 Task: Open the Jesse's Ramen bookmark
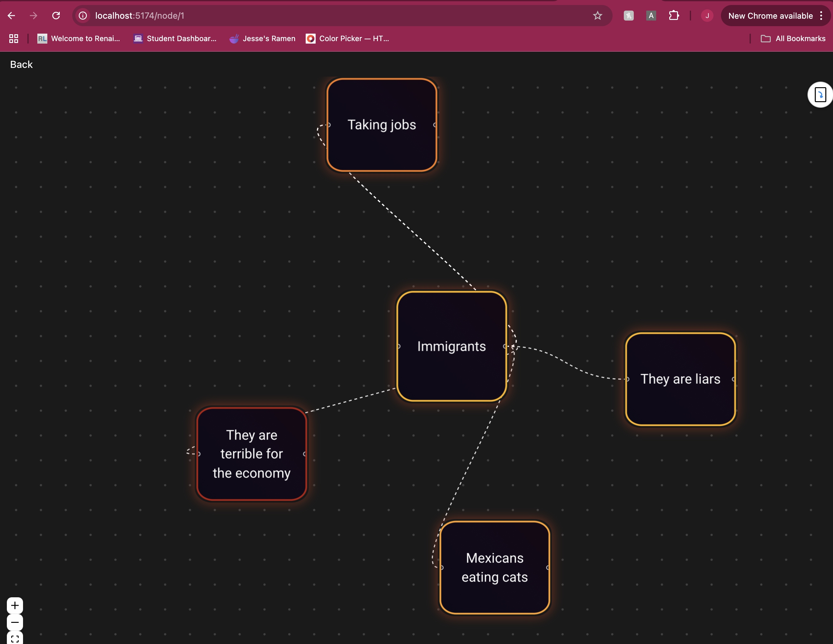click(x=262, y=39)
